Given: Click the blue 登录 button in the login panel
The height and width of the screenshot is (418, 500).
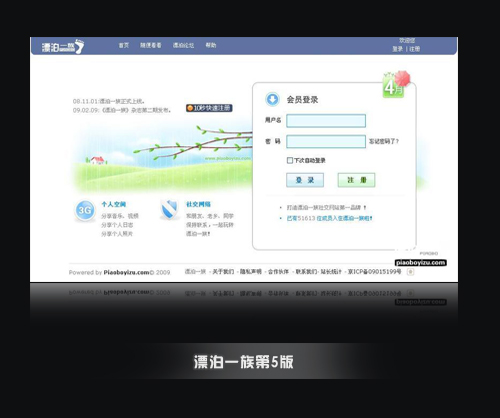Looking at the screenshot, I should pos(305,180).
